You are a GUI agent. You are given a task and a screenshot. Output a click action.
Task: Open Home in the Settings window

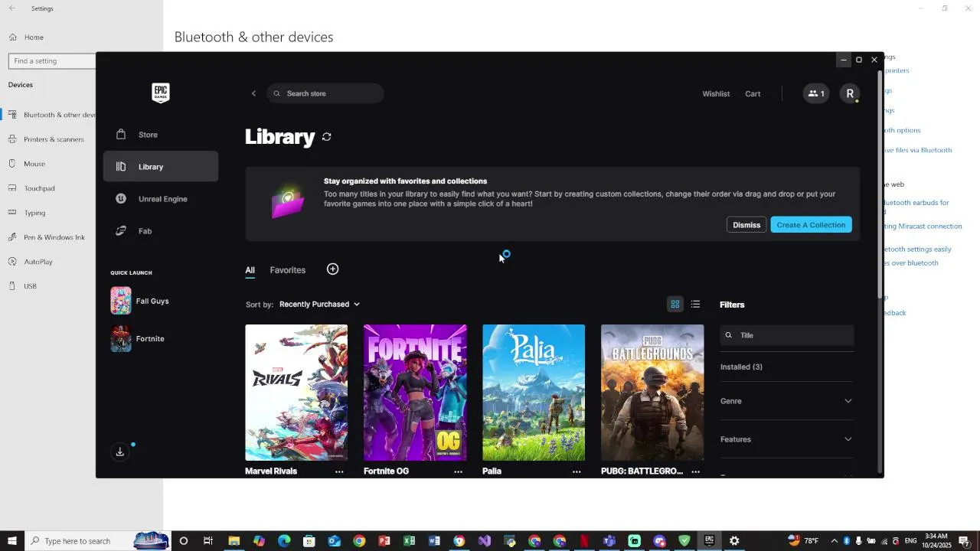tap(33, 37)
